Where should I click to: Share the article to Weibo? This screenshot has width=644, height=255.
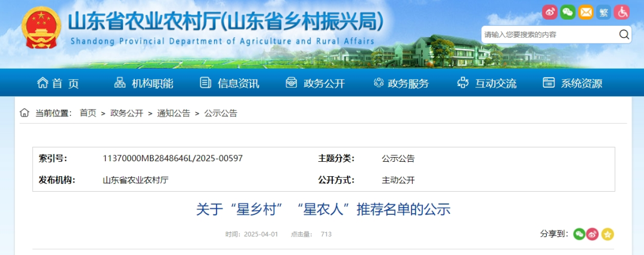tap(592, 234)
